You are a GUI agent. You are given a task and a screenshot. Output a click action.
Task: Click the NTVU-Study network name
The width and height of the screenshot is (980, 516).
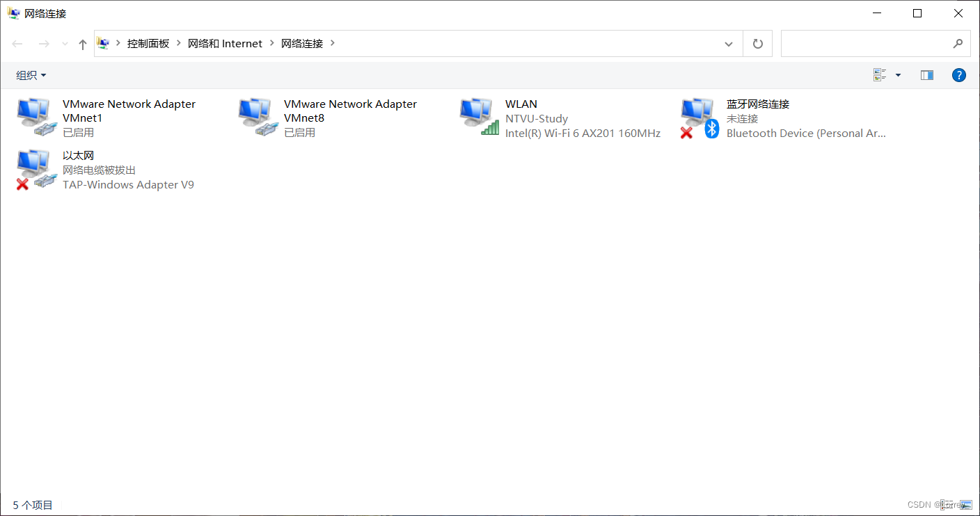point(537,119)
